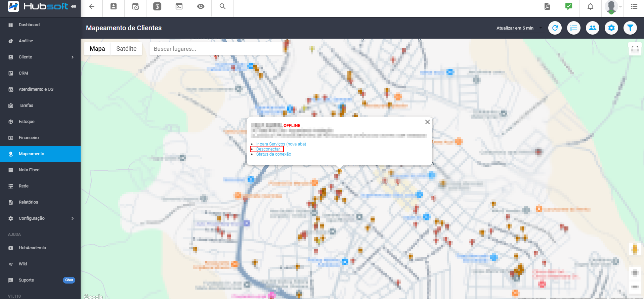Click the Suporte sidebar icon
The width and height of the screenshot is (644, 299).
[x=11, y=280]
